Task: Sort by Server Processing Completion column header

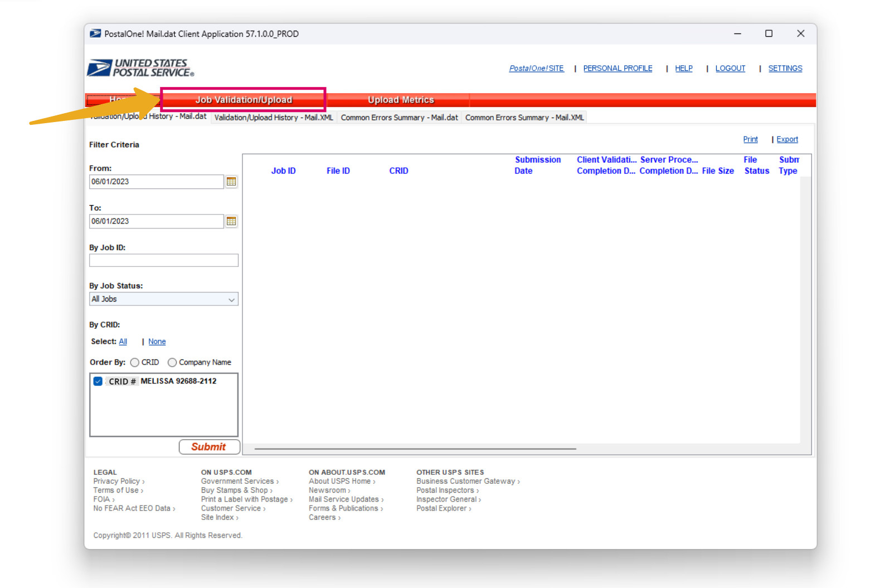Action: 669,166
